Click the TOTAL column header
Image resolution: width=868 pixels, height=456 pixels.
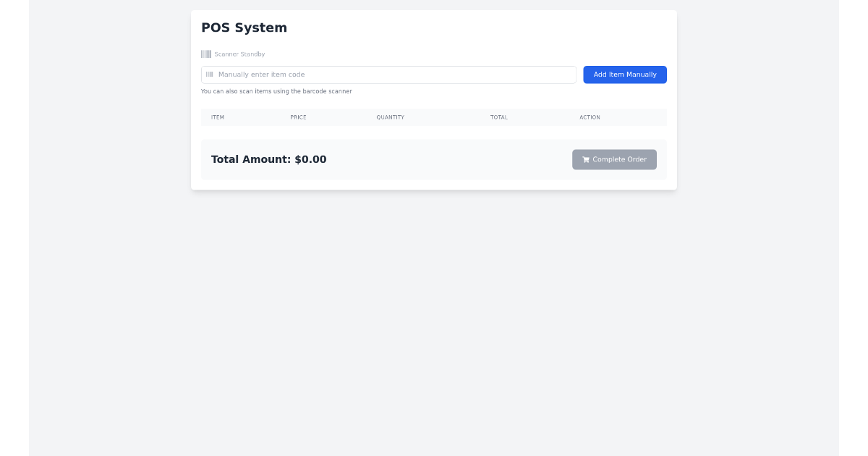499,117
